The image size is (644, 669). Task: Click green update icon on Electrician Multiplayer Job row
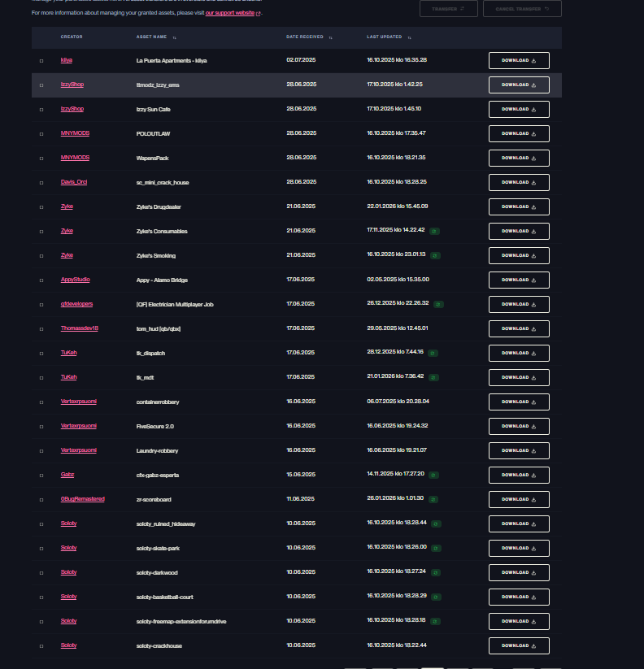pos(438,304)
